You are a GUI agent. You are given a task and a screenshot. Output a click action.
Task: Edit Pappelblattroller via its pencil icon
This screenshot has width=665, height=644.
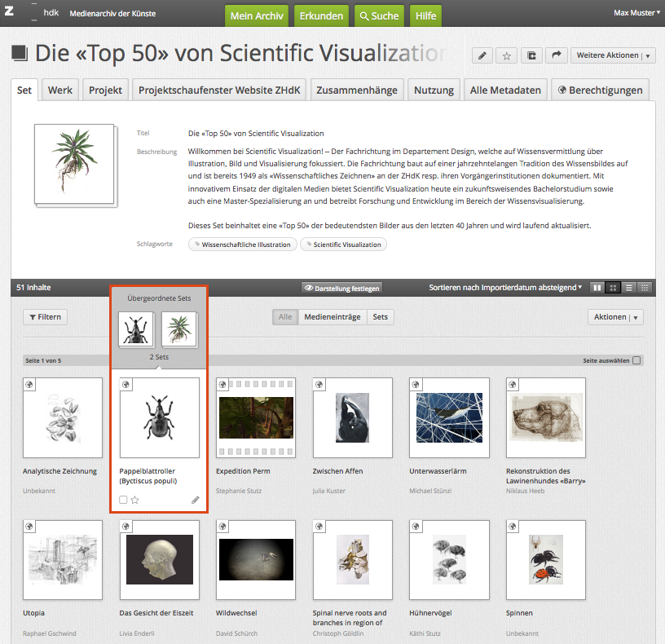click(x=195, y=500)
